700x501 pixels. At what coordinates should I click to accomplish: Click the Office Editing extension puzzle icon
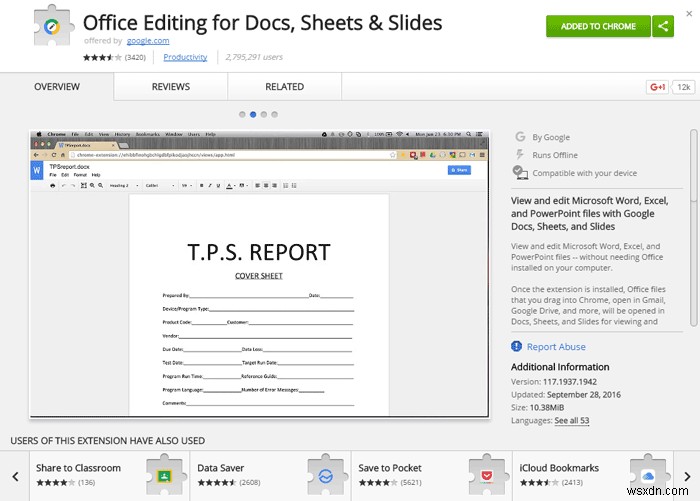pos(53,26)
